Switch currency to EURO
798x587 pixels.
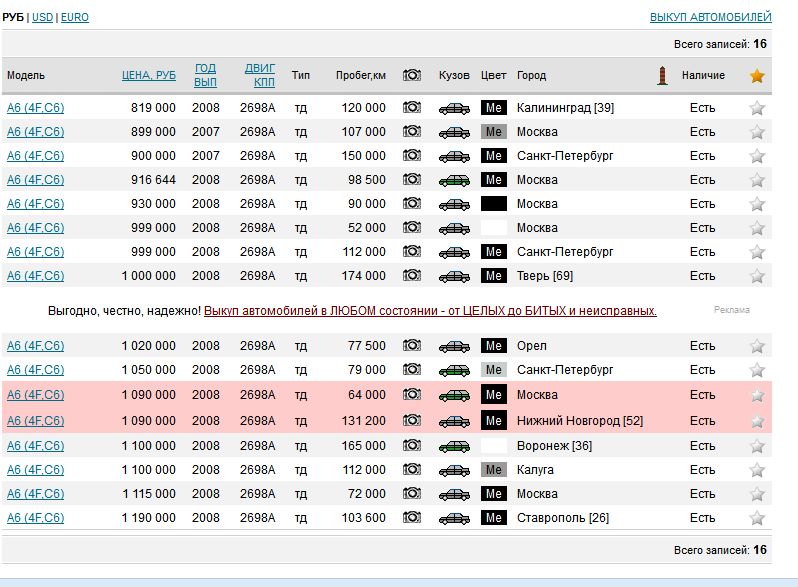[x=75, y=17]
